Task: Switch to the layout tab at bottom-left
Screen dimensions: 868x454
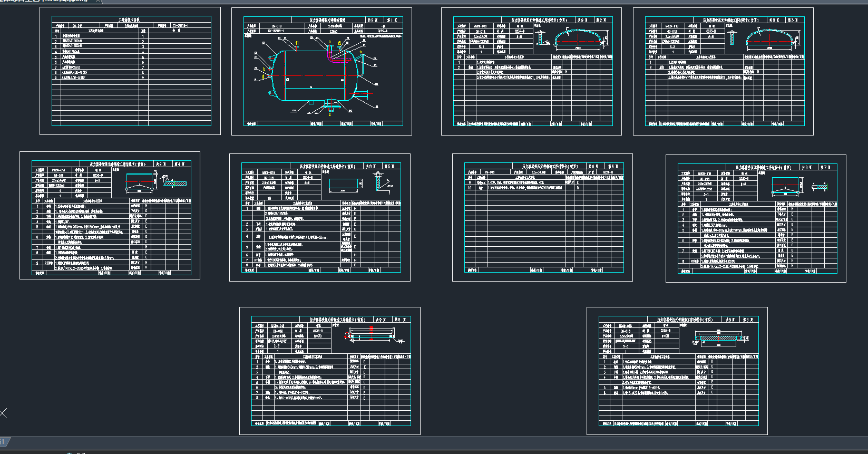Action: coord(3,442)
